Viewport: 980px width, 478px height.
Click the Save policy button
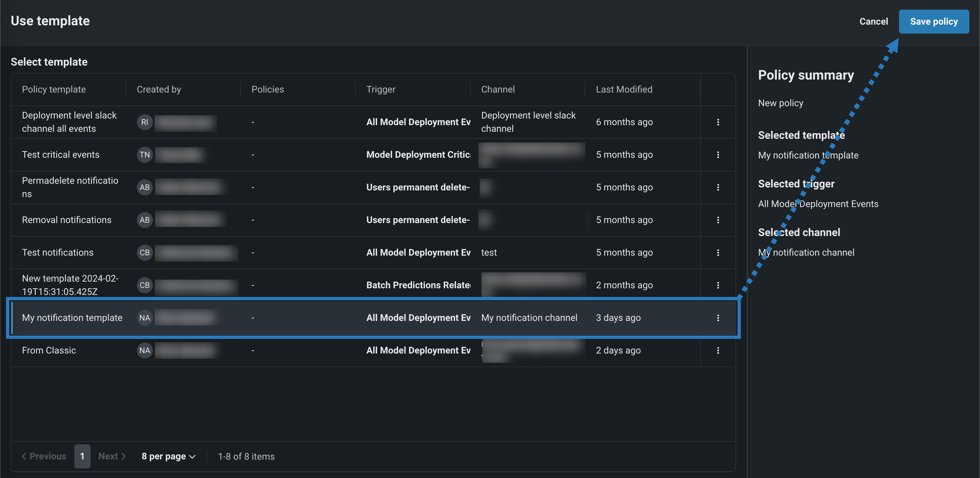(933, 22)
